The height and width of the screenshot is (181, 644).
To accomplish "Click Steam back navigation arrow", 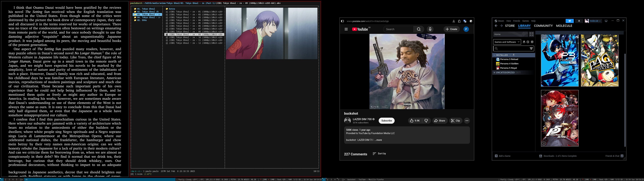I will 496,26.
